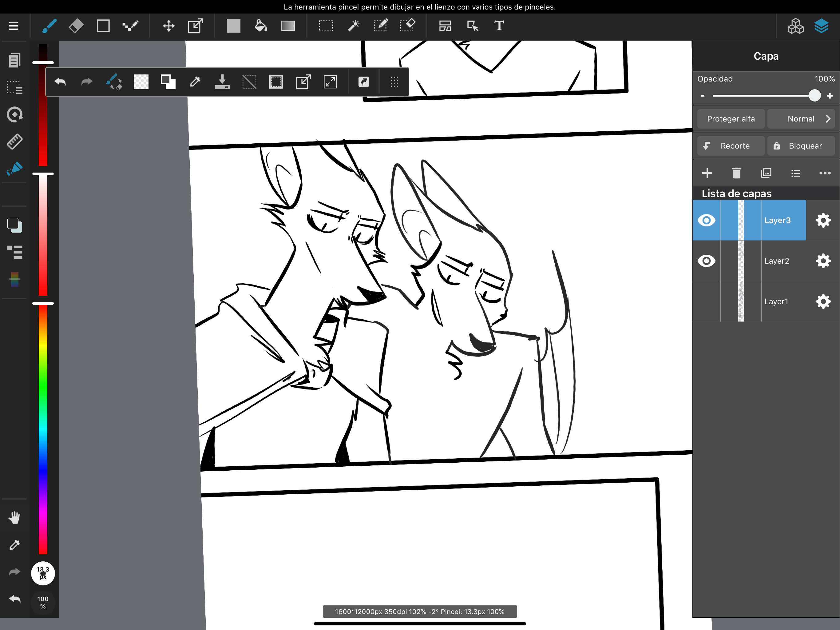This screenshot has height=630, width=840.
Task: Select the Eraser tool
Action: tap(76, 26)
